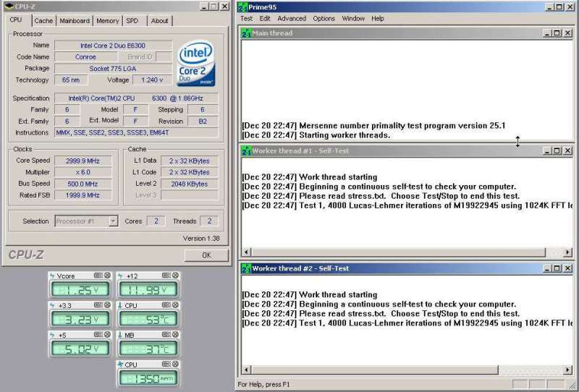This screenshot has height=392, width=579.
Task: Close the Vcore voltage gauge
Action: point(107,276)
